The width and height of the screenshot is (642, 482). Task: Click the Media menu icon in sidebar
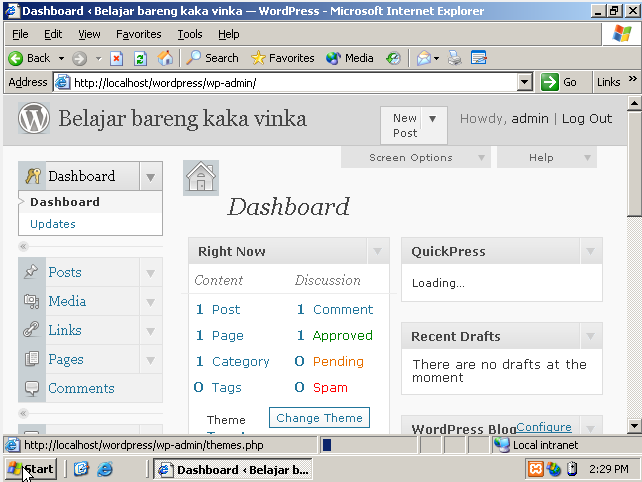32,301
